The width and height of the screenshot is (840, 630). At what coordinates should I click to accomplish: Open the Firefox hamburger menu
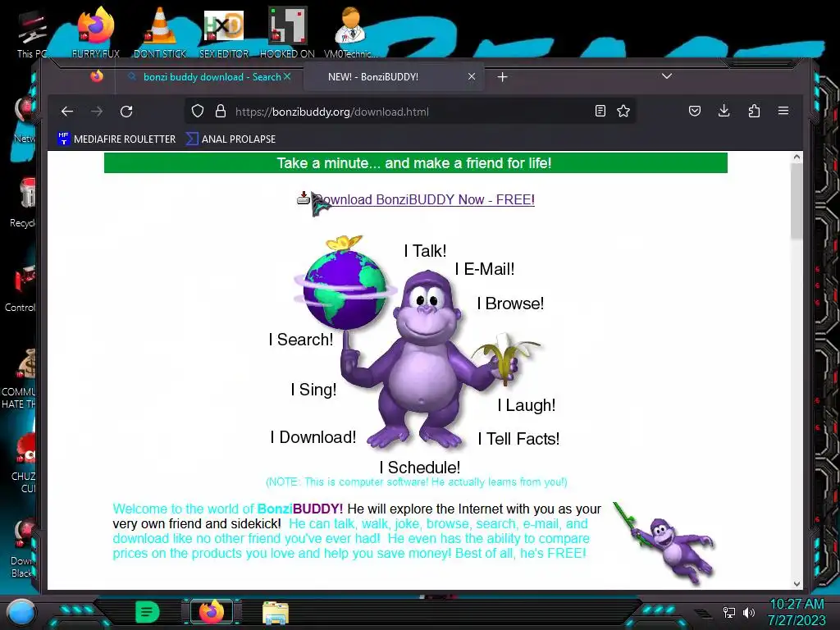(x=783, y=111)
